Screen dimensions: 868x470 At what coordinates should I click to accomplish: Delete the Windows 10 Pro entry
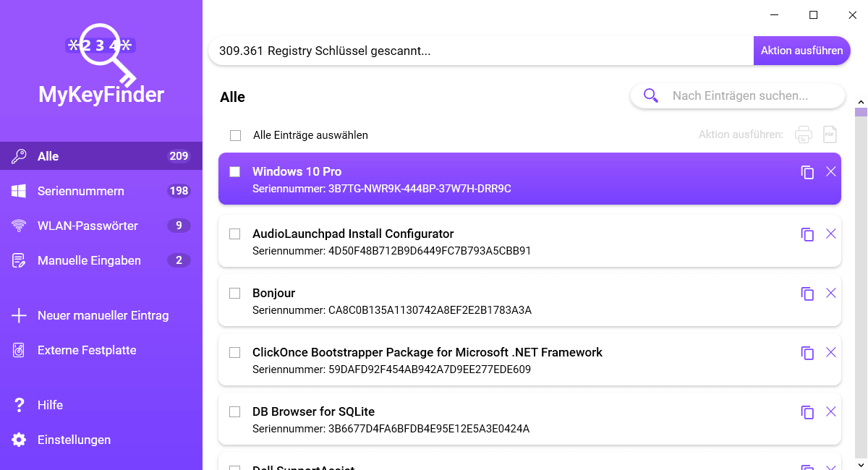point(831,171)
